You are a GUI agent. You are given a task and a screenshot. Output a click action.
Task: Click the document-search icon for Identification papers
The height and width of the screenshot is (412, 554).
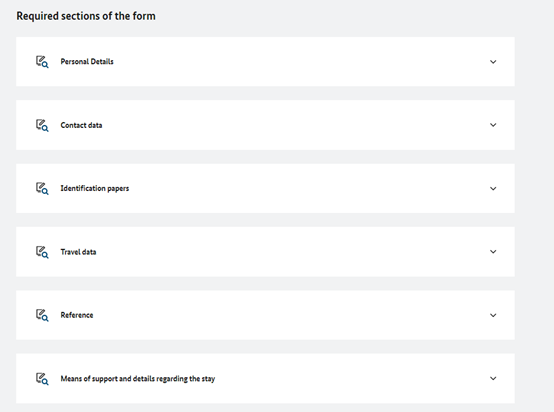42,188
